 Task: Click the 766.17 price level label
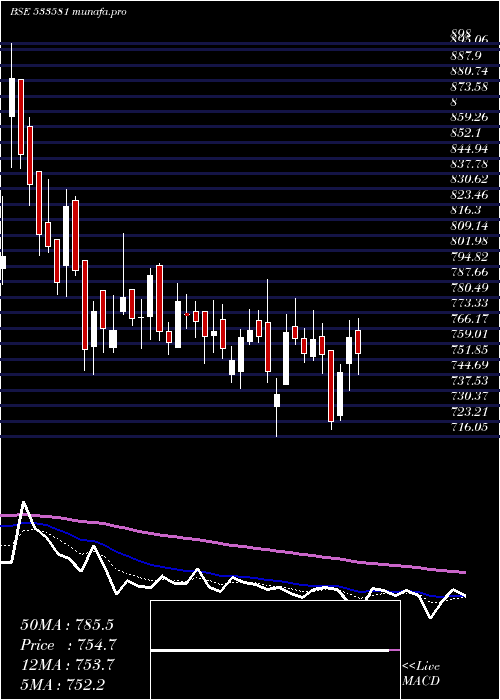469,319
